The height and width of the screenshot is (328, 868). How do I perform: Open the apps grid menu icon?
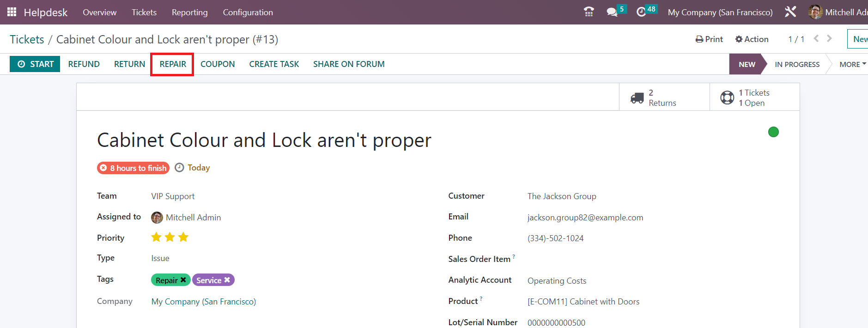[x=12, y=12]
